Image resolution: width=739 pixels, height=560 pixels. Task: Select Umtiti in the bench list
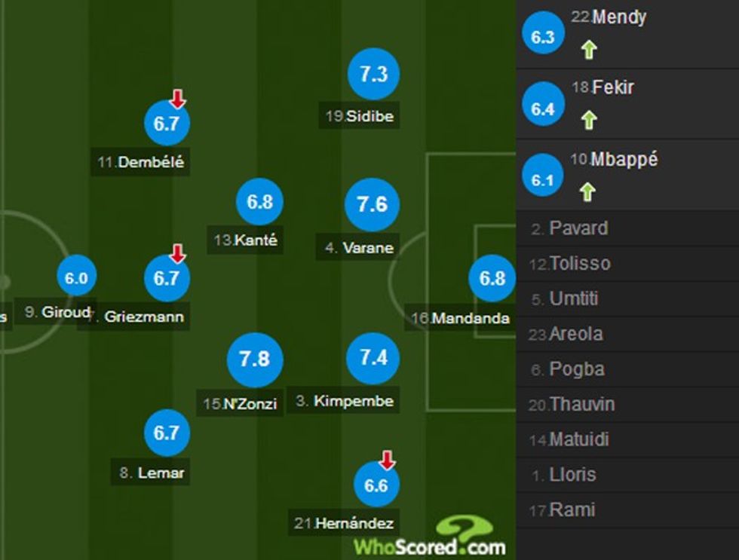click(573, 298)
